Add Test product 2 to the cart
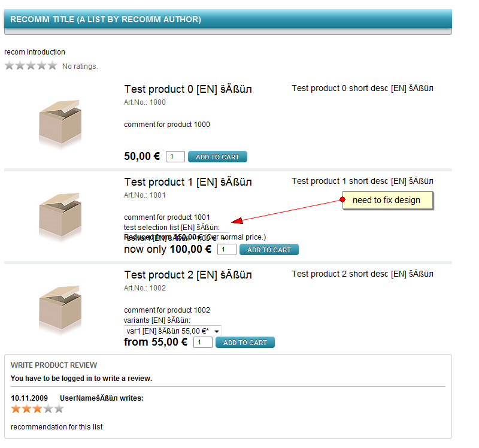479x448 pixels. pyautogui.click(x=245, y=343)
